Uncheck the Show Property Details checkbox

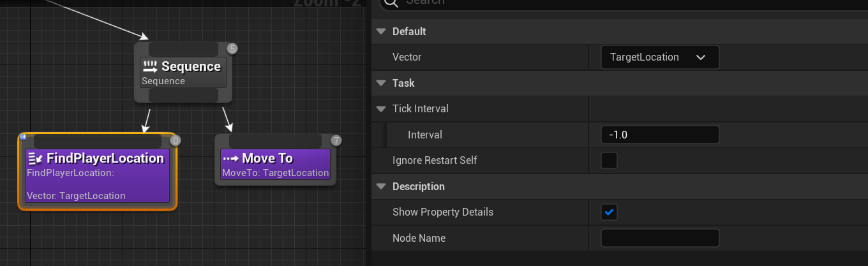(x=610, y=212)
